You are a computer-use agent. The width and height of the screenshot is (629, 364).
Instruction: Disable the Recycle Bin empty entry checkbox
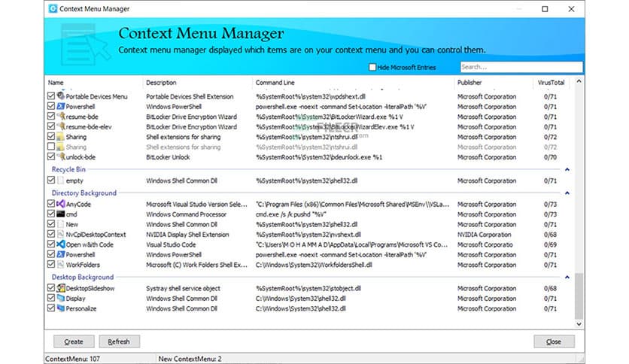tap(51, 180)
